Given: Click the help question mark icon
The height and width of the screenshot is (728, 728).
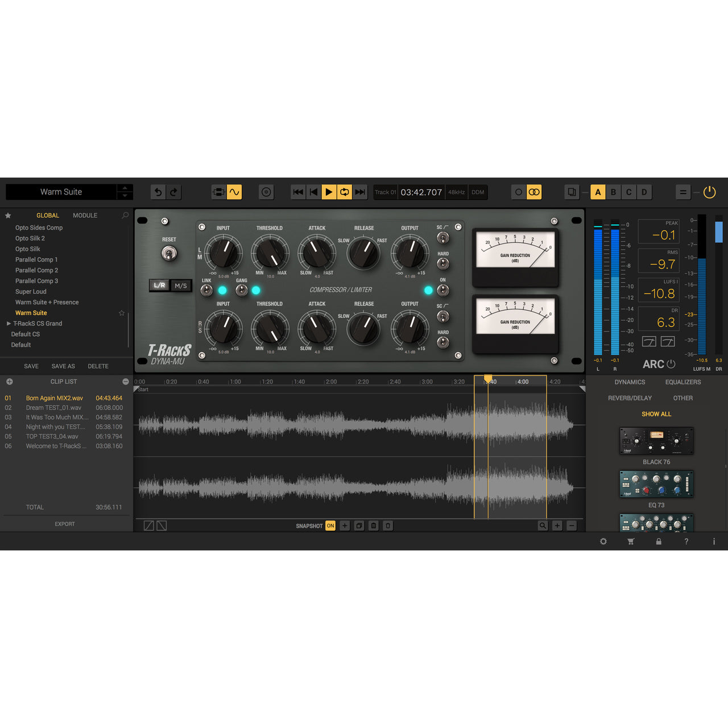Looking at the screenshot, I should point(686,541).
